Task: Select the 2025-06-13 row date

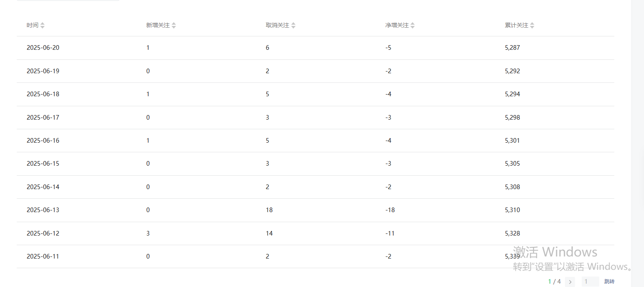Action: pyautogui.click(x=43, y=210)
